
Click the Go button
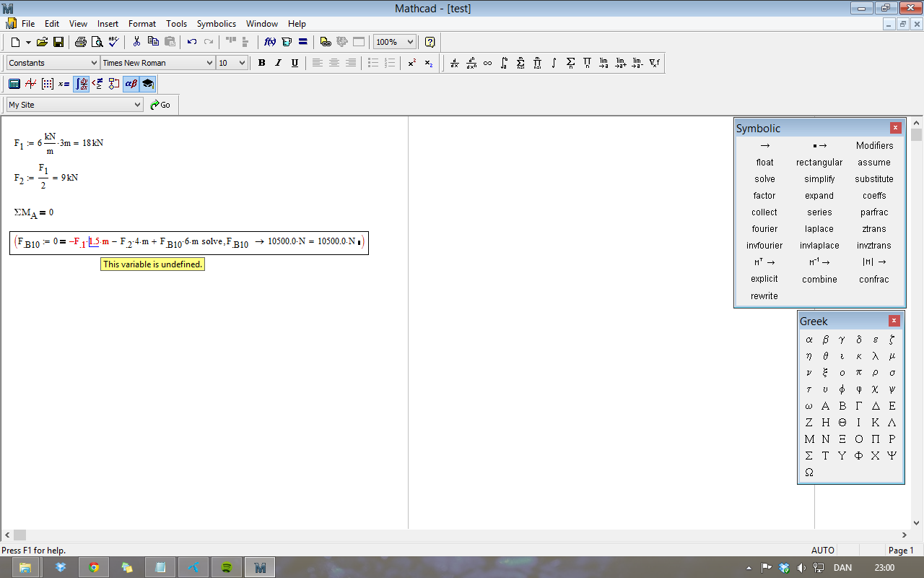tap(160, 105)
